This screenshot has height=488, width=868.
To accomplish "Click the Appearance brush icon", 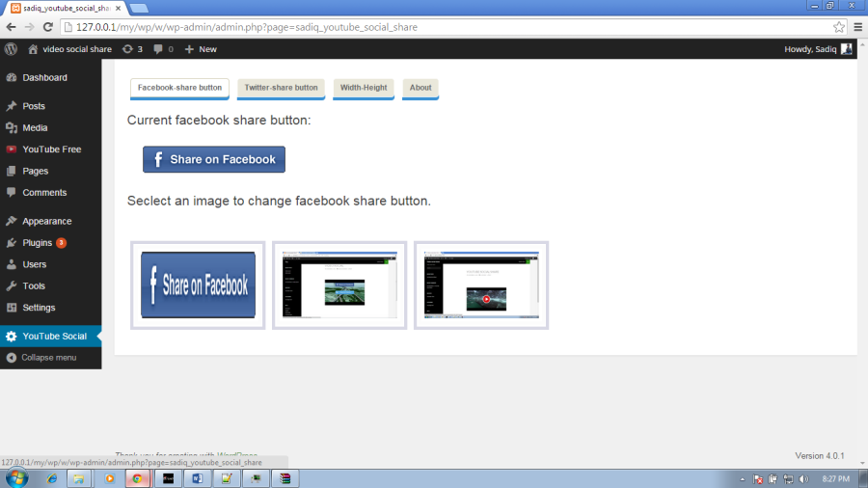I will pos(11,221).
